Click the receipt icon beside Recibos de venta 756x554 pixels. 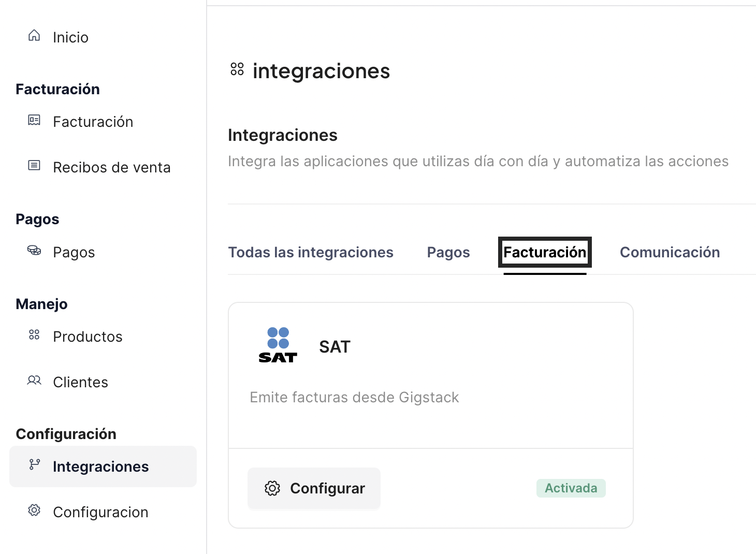pos(34,166)
